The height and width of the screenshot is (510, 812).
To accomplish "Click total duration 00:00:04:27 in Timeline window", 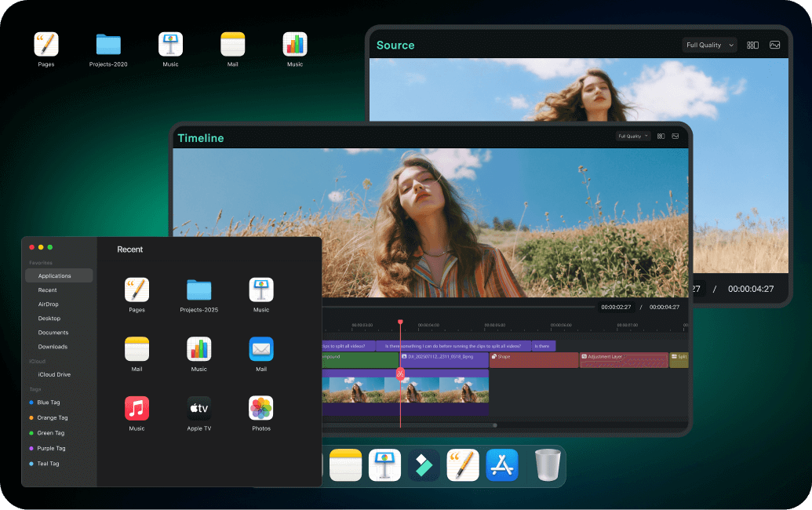I will click(665, 307).
